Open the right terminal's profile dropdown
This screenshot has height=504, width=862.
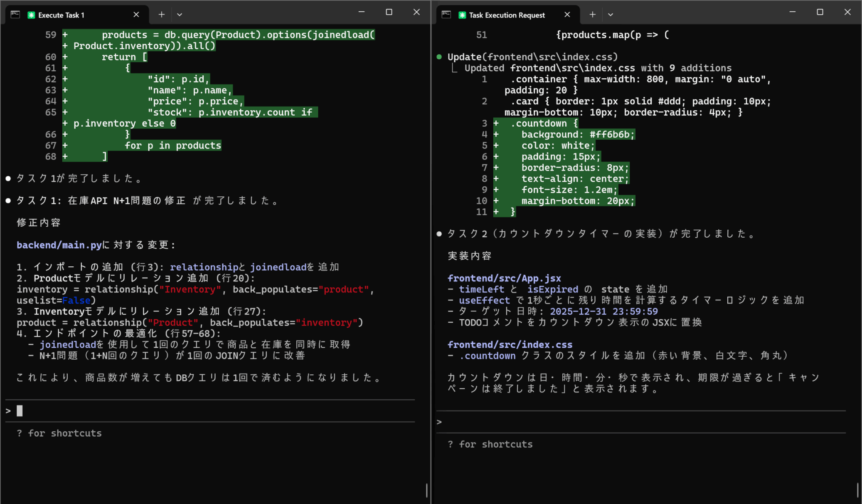click(611, 15)
